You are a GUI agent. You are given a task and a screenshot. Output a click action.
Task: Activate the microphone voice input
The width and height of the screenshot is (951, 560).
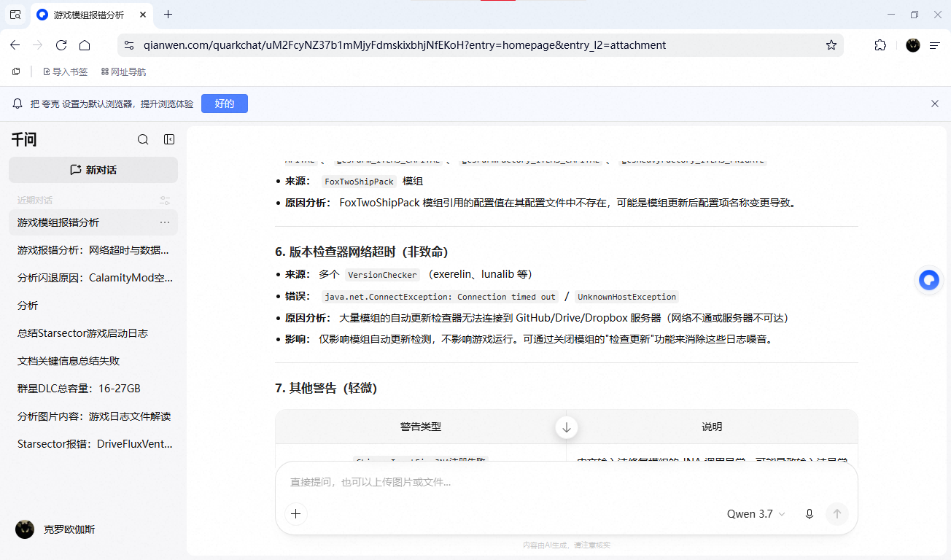[810, 514]
